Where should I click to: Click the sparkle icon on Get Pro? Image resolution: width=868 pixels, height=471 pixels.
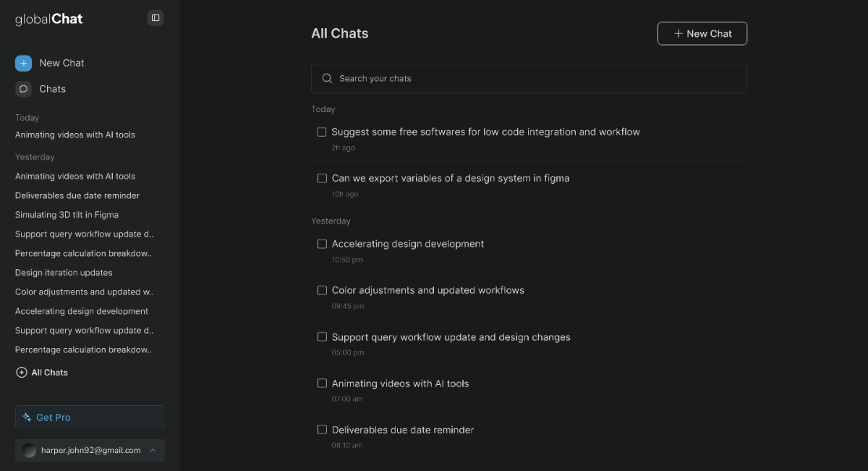click(27, 417)
